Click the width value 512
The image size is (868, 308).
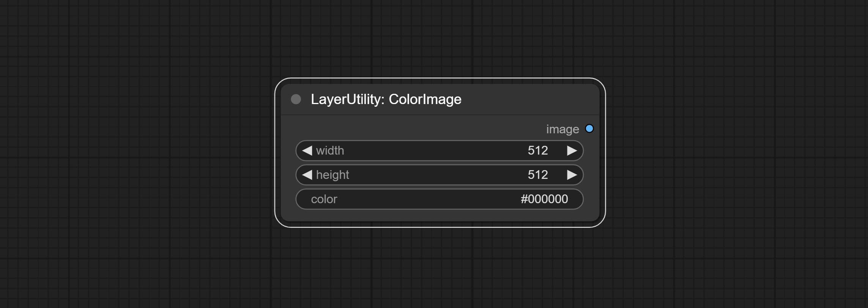(537, 150)
